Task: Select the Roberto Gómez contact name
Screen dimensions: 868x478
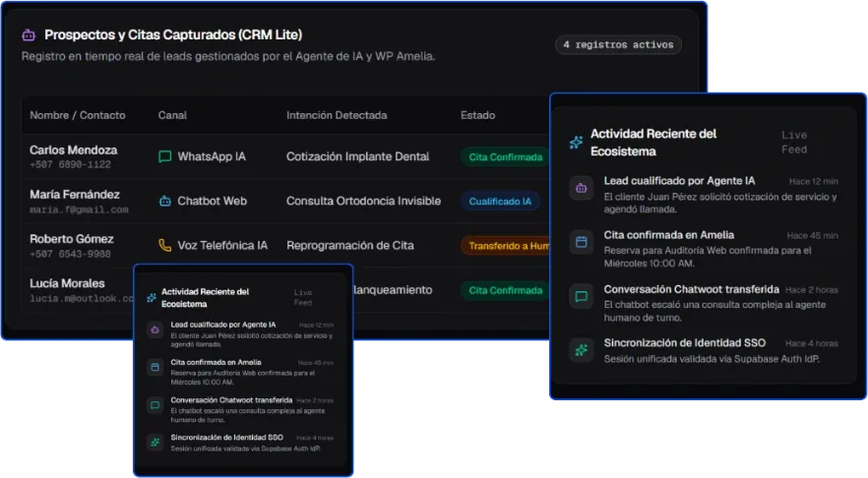Action: tap(72, 239)
